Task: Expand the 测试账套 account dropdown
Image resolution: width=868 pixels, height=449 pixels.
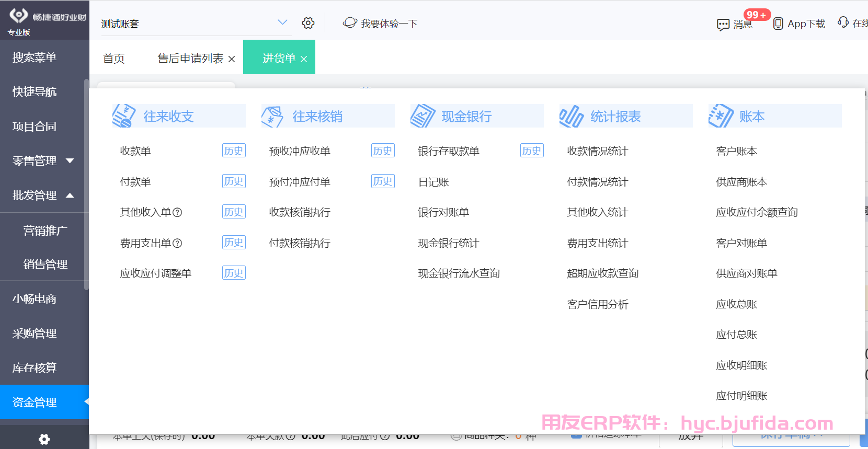Action: 282,22
